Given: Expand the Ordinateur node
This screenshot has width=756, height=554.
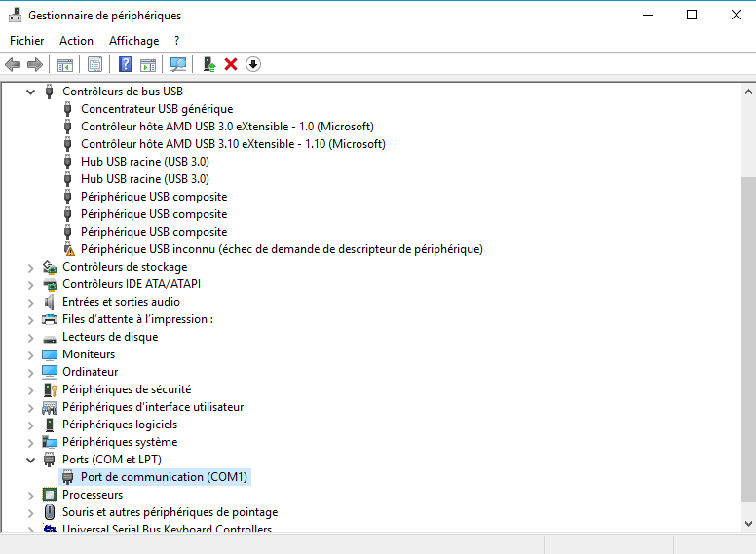Looking at the screenshot, I should [31, 373].
